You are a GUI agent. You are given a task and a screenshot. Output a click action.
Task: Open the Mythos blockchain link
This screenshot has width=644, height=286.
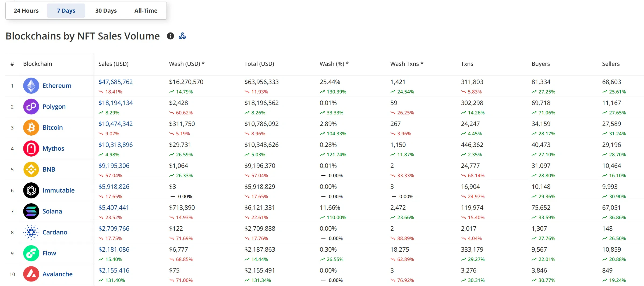tap(53, 149)
